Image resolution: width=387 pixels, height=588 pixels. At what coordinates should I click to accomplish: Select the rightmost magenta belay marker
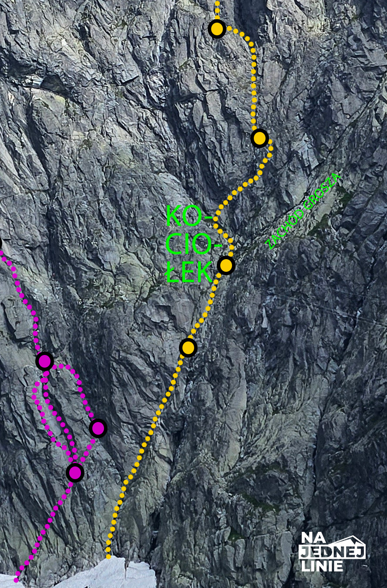tap(98, 429)
